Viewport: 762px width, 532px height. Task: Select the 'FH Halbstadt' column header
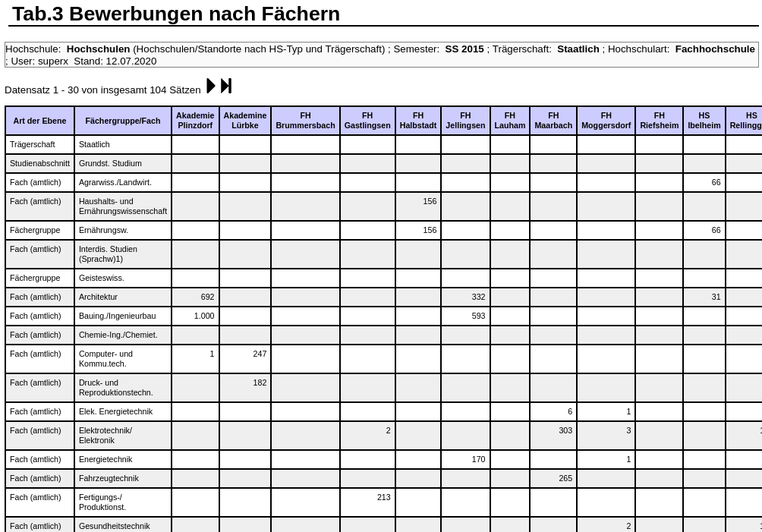tap(418, 121)
